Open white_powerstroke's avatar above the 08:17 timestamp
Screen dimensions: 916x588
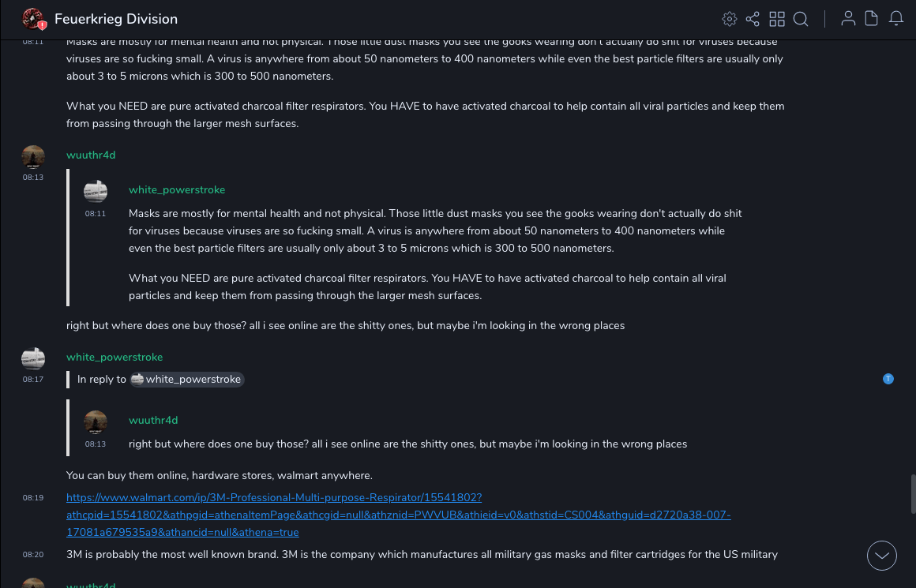(33, 359)
